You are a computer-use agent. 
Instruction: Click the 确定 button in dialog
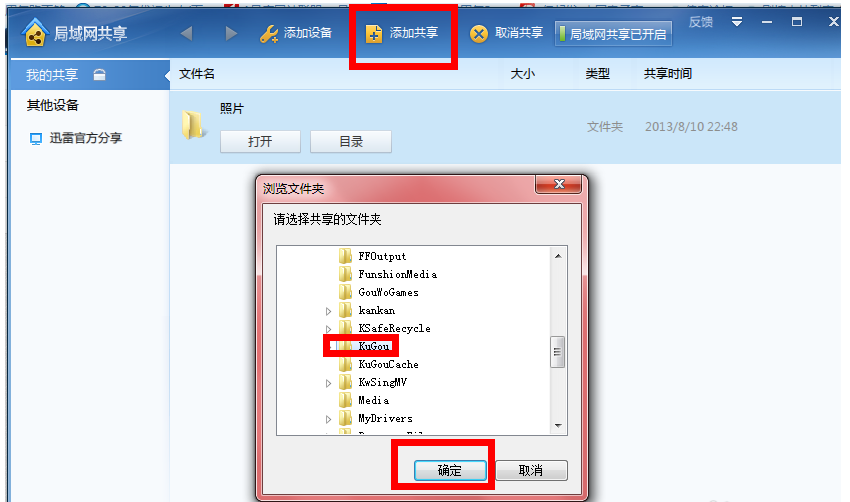(450, 471)
